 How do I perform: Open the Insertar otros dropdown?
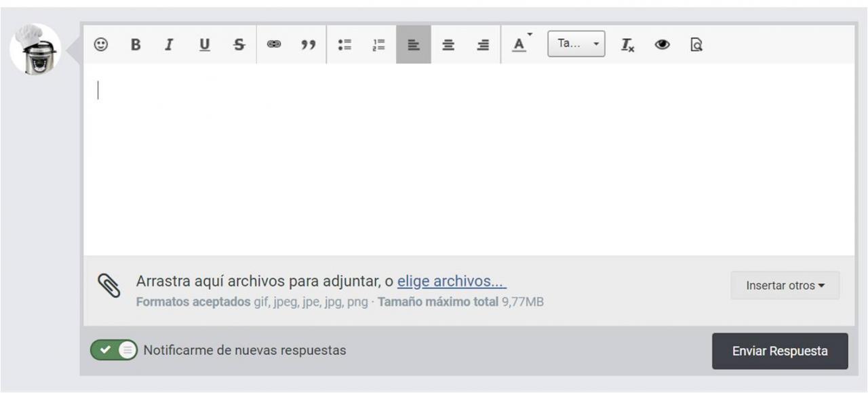785,286
